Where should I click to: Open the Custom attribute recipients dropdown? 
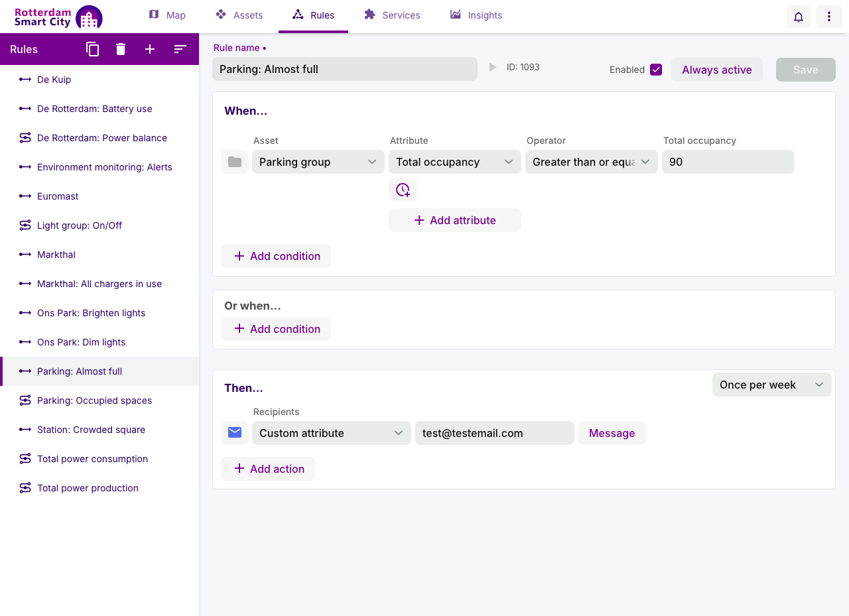click(332, 433)
